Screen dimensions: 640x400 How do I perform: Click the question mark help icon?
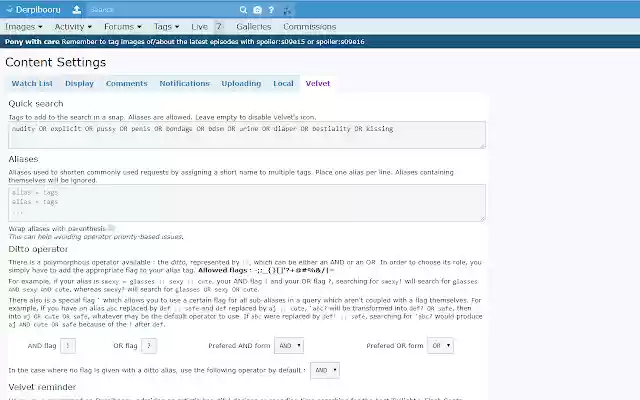coord(271,10)
